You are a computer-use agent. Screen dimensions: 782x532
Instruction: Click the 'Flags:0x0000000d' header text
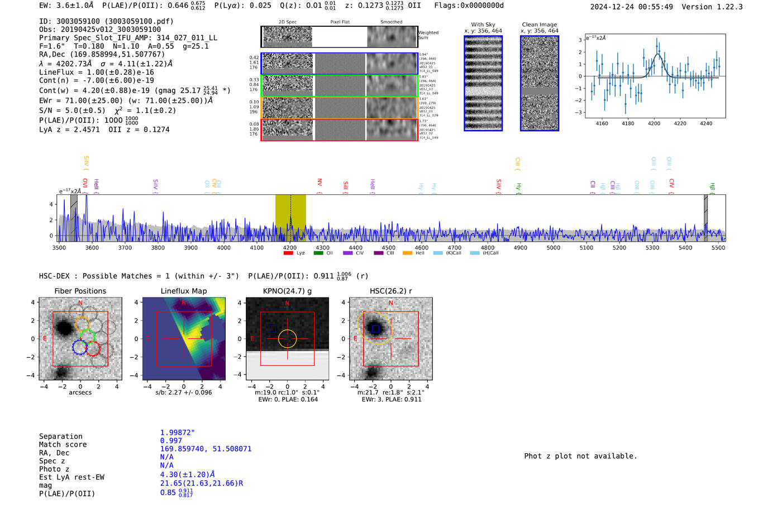coord(469,6)
